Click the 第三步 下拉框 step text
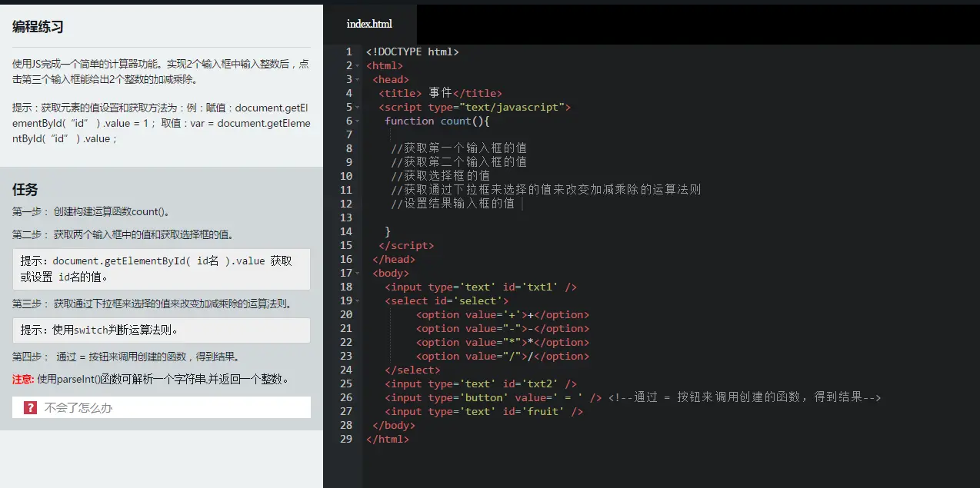Screen dimensions: 980x488 pos(152,304)
